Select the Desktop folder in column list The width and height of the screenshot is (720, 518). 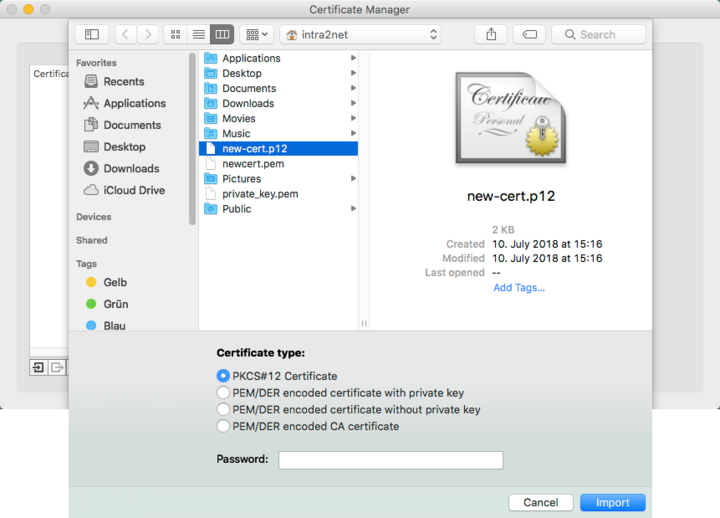click(x=278, y=73)
